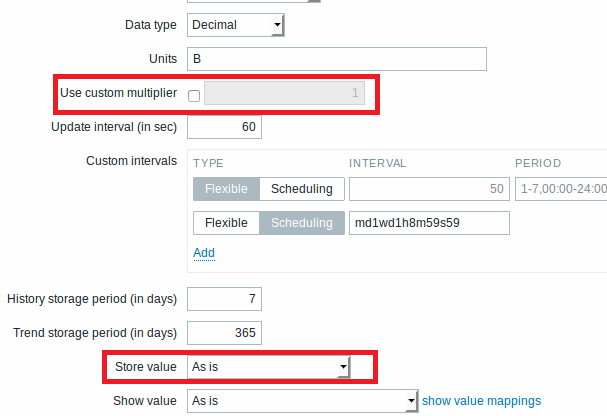
Task: Select Scheduling in first custom interval row
Action: click(x=303, y=189)
